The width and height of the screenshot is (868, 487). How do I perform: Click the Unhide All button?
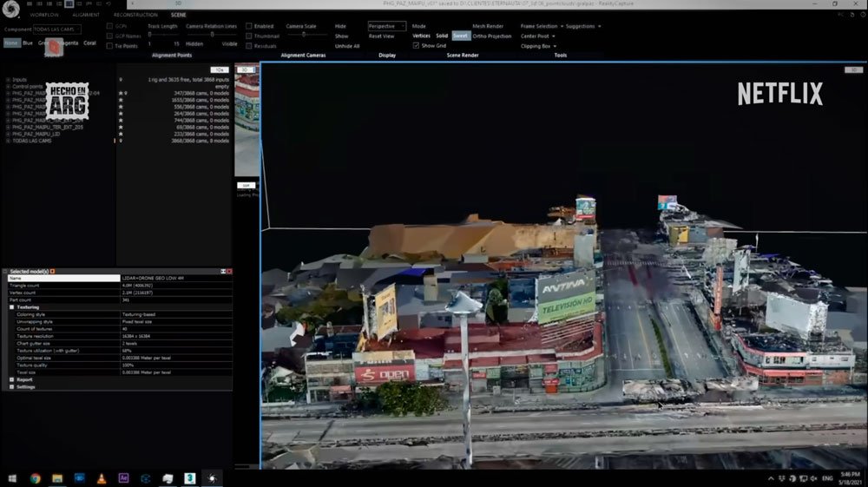346,46
